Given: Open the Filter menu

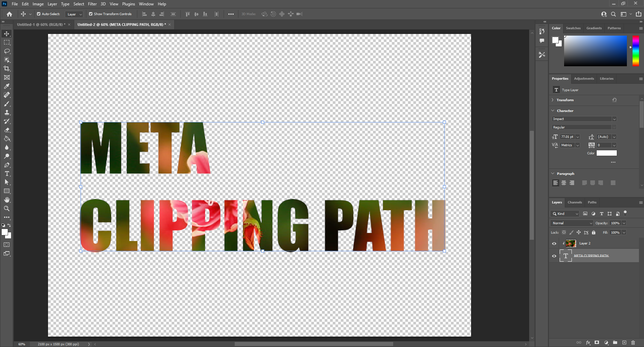Looking at the screenshot, I should coord(92,4).
